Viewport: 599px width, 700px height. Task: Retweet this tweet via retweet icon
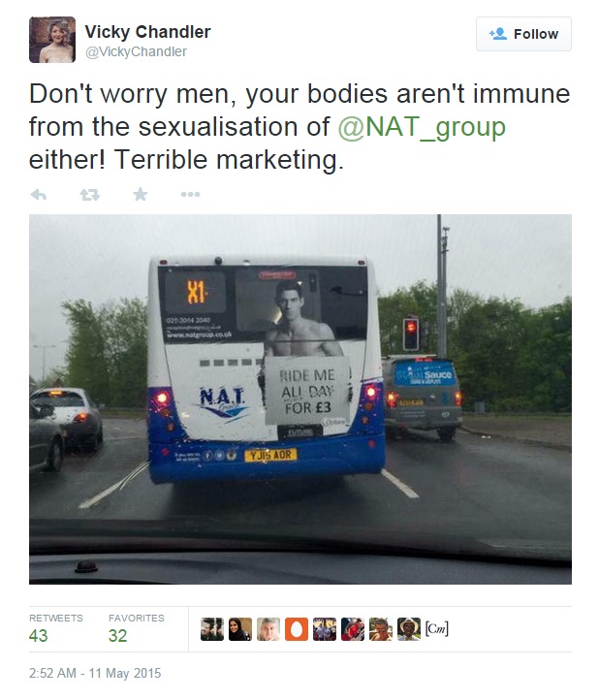click(89, 194)
